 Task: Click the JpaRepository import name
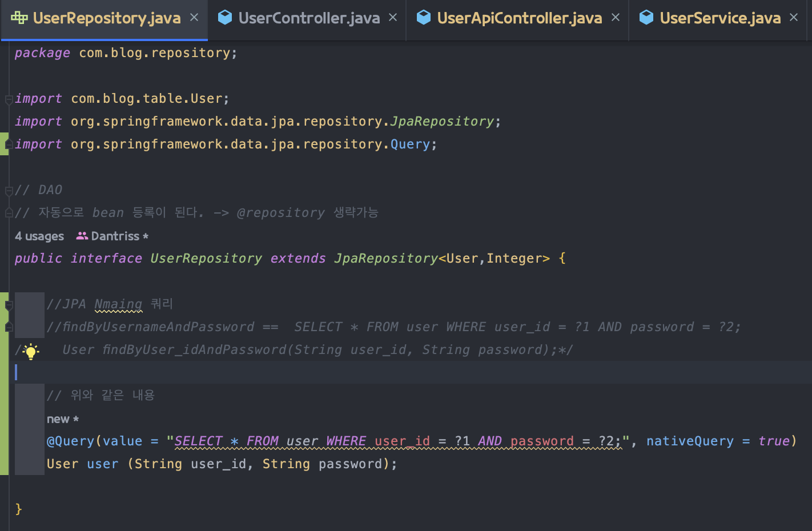tap(443, 121)
